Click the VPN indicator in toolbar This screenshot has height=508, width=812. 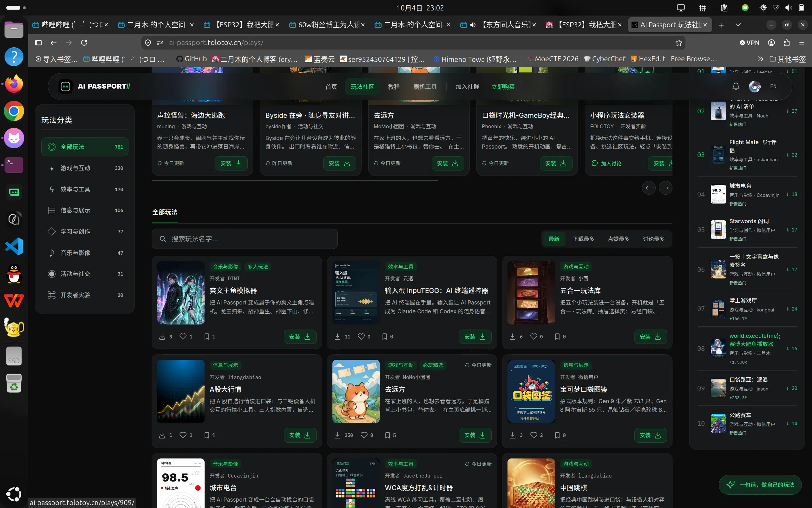pos(750,43)
